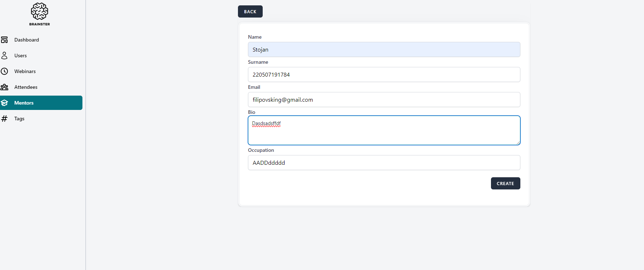Select the Tags menu entry
Viewport: 644px width, 270px height.
click(19, 119)
